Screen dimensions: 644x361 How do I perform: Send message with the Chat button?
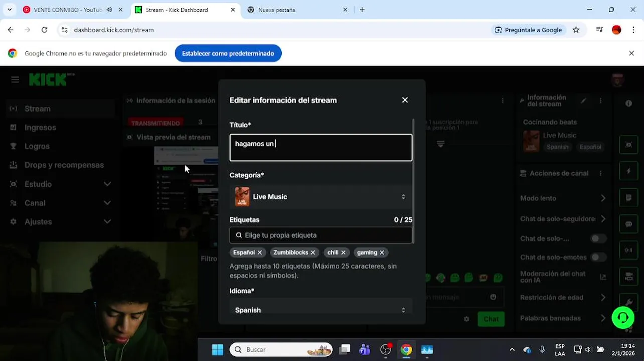pyautogui.click(x=491, y=319)
